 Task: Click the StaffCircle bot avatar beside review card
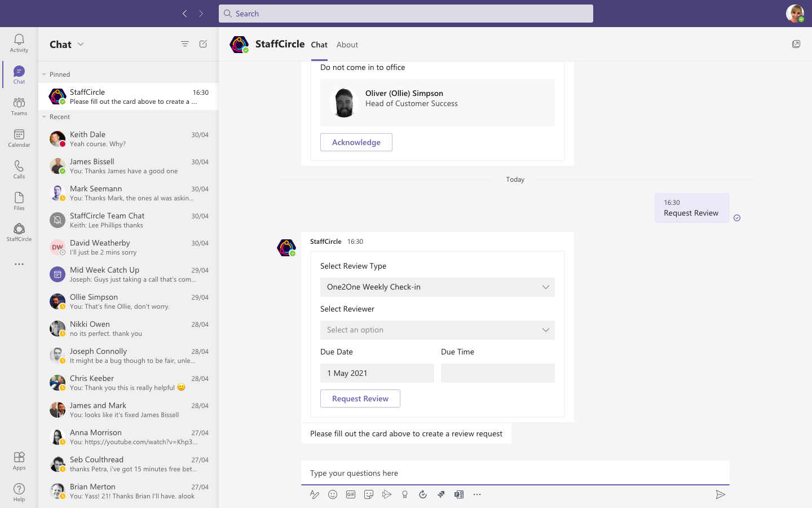coord(286,248)
